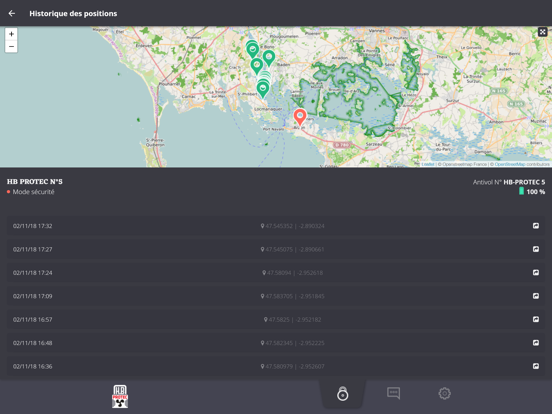Zoom out on the map with minus button
552x414 pixels.
11,46
